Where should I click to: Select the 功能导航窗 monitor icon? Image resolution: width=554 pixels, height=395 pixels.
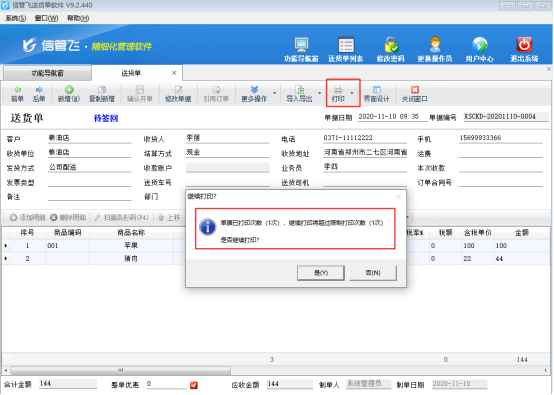tap(301, 45)
